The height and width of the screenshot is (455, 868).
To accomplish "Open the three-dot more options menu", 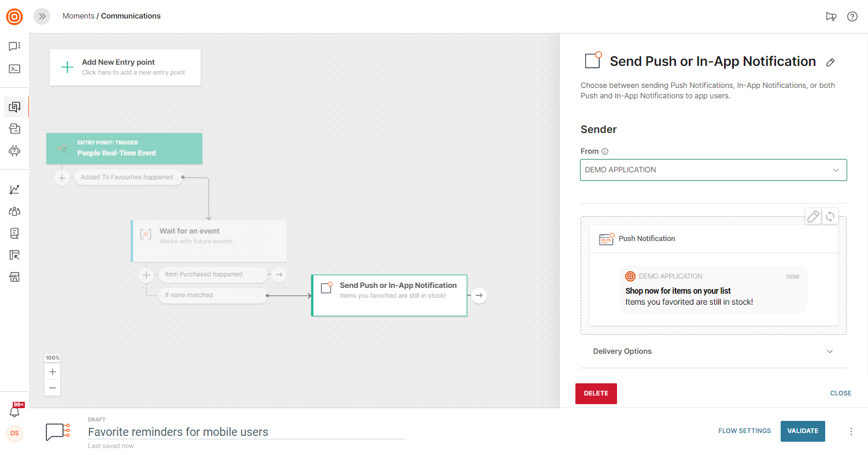I will click(x=851, y=431).
